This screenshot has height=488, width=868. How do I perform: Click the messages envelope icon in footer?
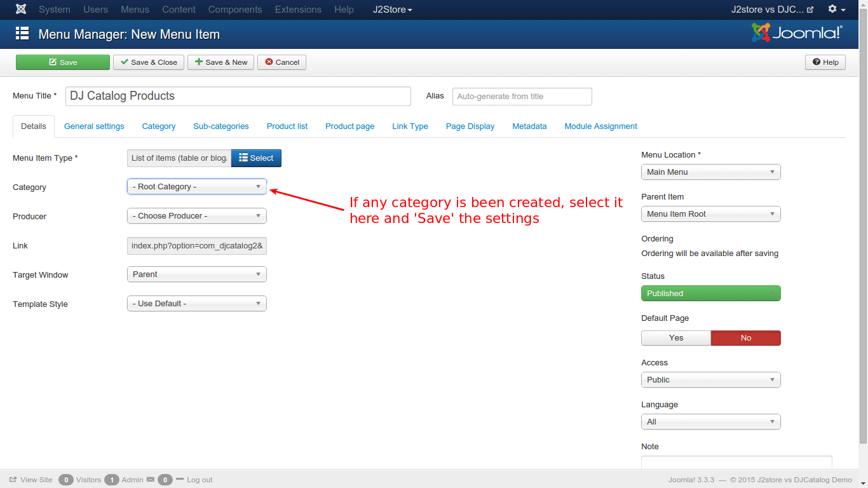[151, 480]
